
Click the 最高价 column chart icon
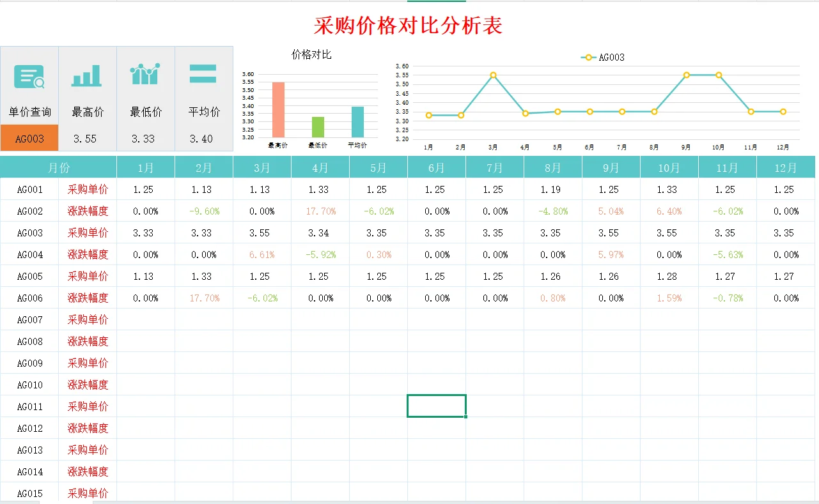pyautogui.click(x=87, y=75)
